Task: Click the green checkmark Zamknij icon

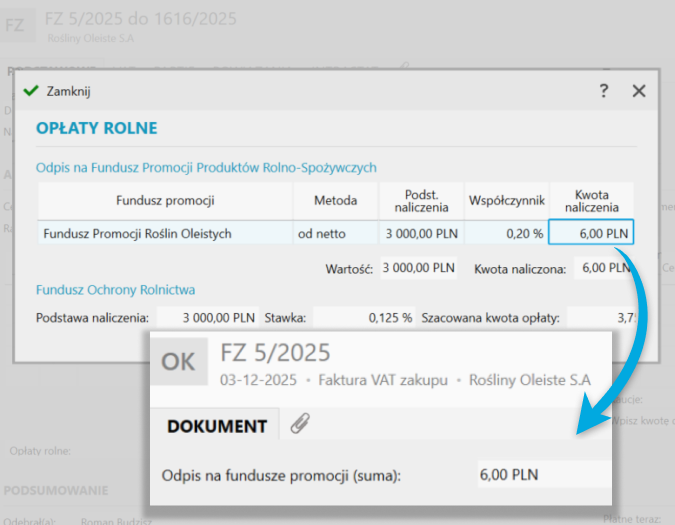Action: (x=30, y=91)
